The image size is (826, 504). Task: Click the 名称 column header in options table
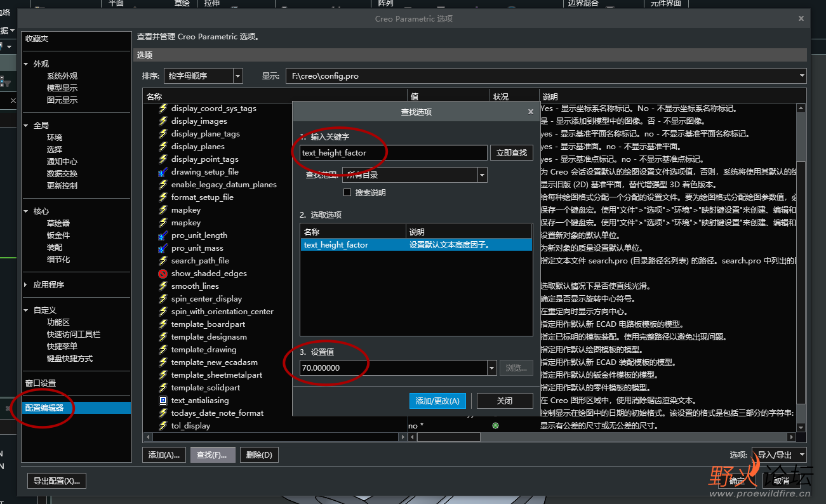[x=275, y=97]
